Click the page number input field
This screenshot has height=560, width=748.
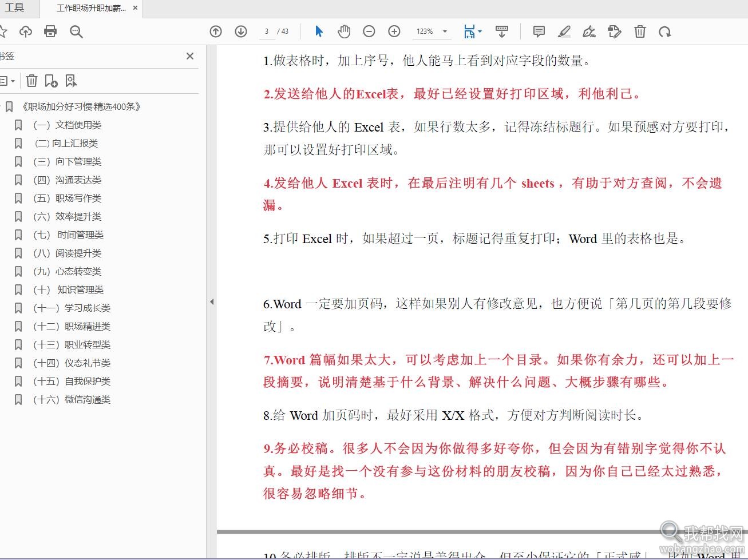point(267,31)
